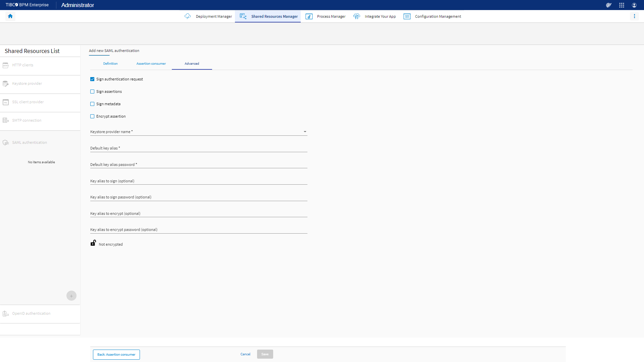This screenshot has width=644, height=362.
Task: Open the user profile account icon
Action: (634, 5)
